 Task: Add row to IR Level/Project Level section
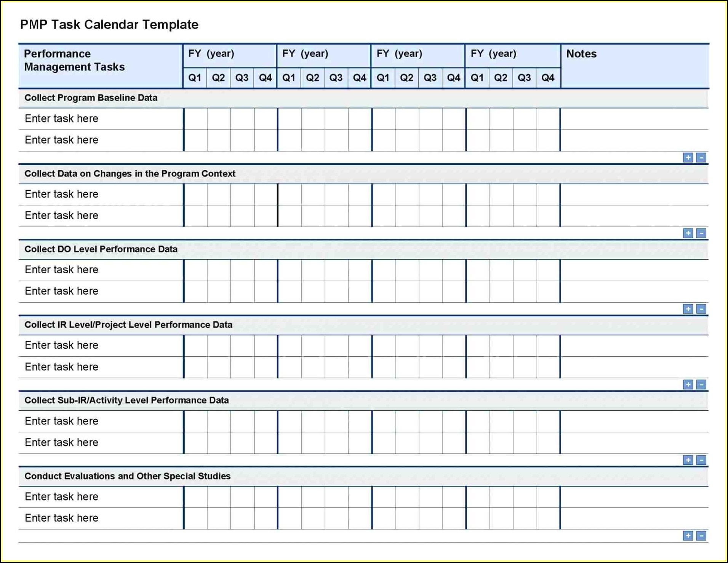point(688,384)
